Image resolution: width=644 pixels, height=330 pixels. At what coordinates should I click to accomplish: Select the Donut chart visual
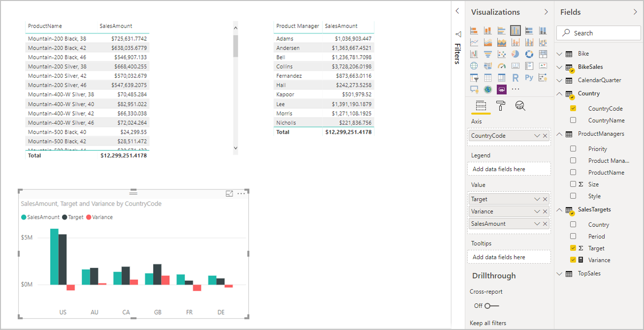(x=529, y=54)
